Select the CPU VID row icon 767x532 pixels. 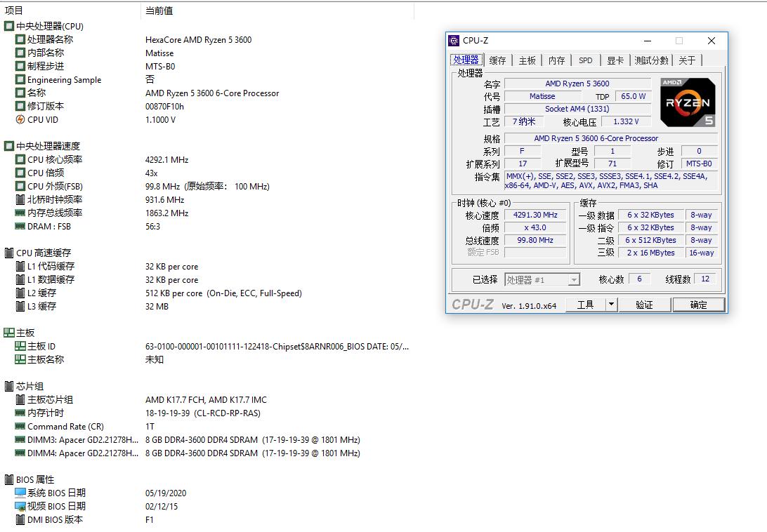pos(20,120)
